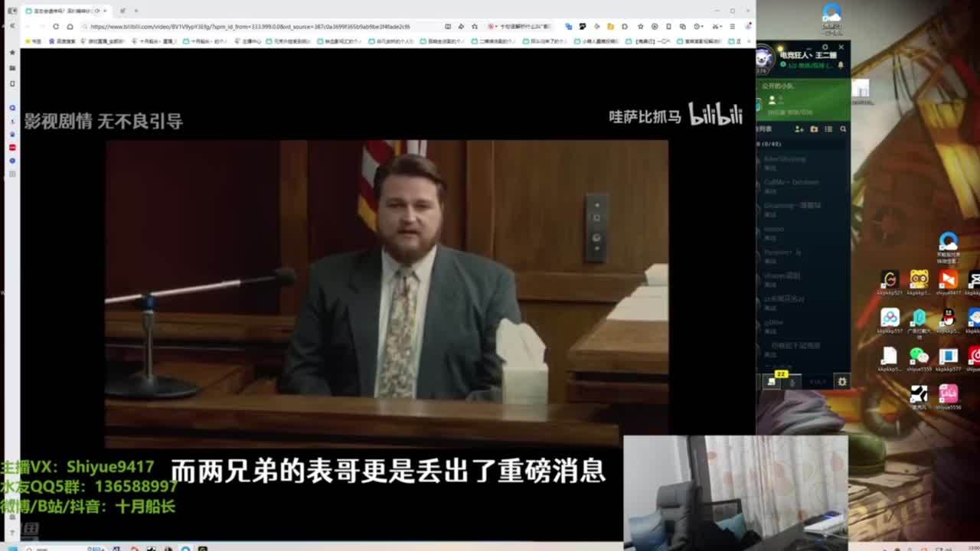The height and width of the screenshot is (551, 980).
Task: Search friends list with magnifier icon
Action: (x=843, y=129)
